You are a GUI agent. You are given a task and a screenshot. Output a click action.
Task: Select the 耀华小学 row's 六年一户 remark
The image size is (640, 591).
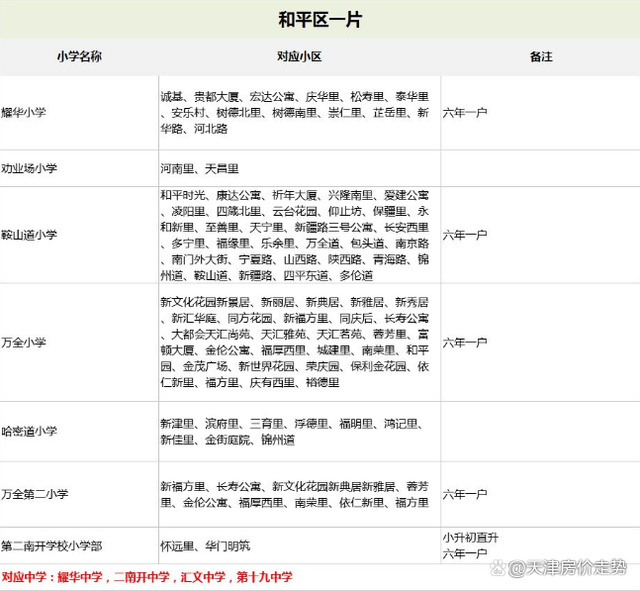[x=465, y=113]
